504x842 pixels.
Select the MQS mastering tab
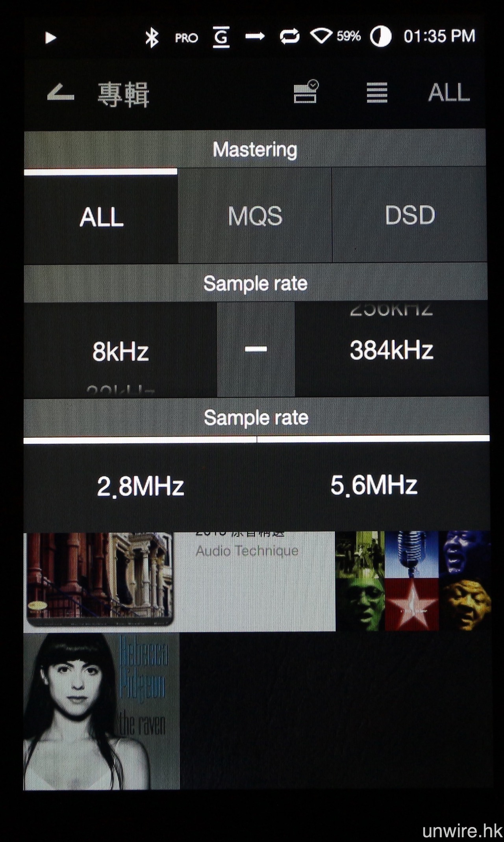tap(255, 216)
